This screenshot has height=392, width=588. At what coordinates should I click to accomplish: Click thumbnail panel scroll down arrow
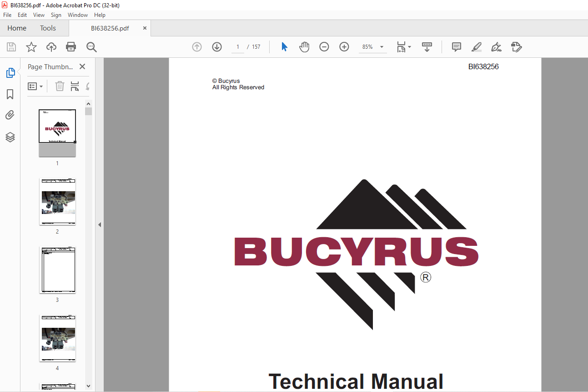point(89,386)
